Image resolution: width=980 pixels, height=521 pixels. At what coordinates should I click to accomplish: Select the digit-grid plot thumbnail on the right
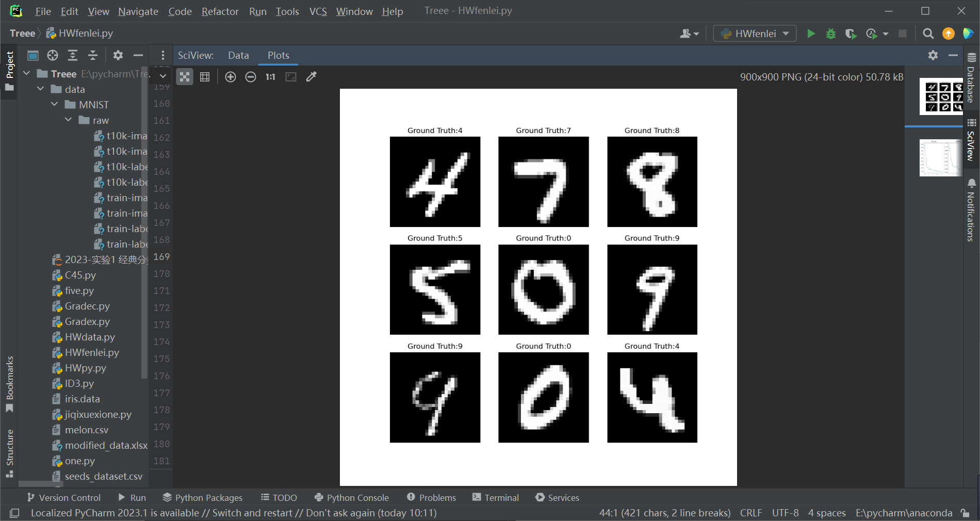(x=941, y=96)
